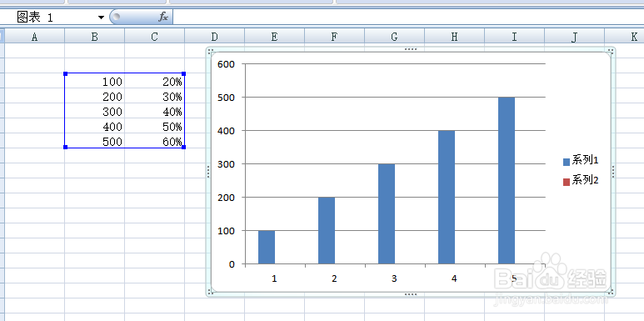Click the vertical axis label 600
Image resolution: width=644 pixels, height=321 pixels.
point(227,64)
